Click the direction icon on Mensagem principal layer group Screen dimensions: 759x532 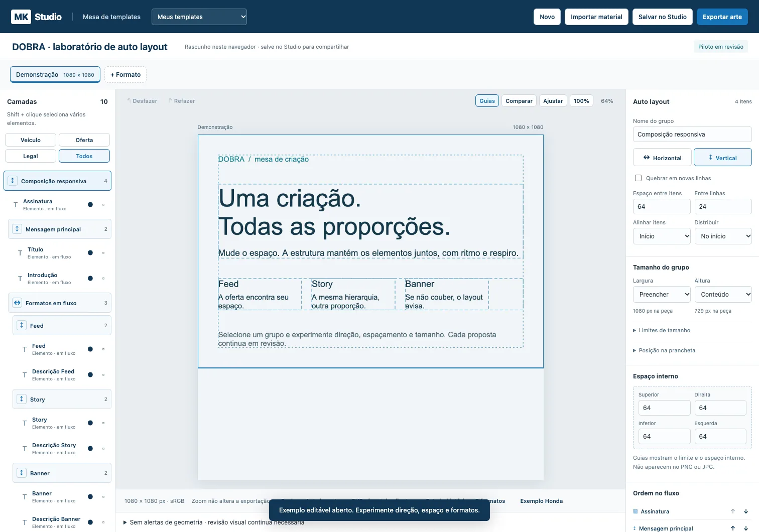click(17, 229)
